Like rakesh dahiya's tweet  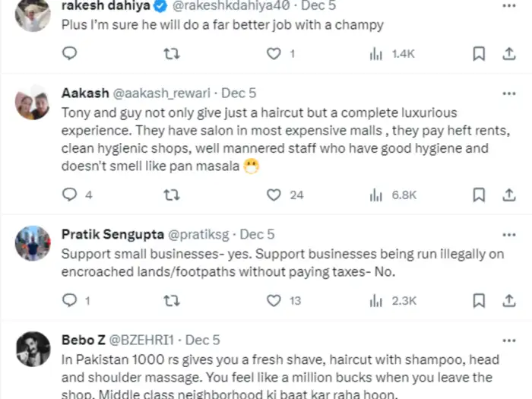tap(274, 54)
